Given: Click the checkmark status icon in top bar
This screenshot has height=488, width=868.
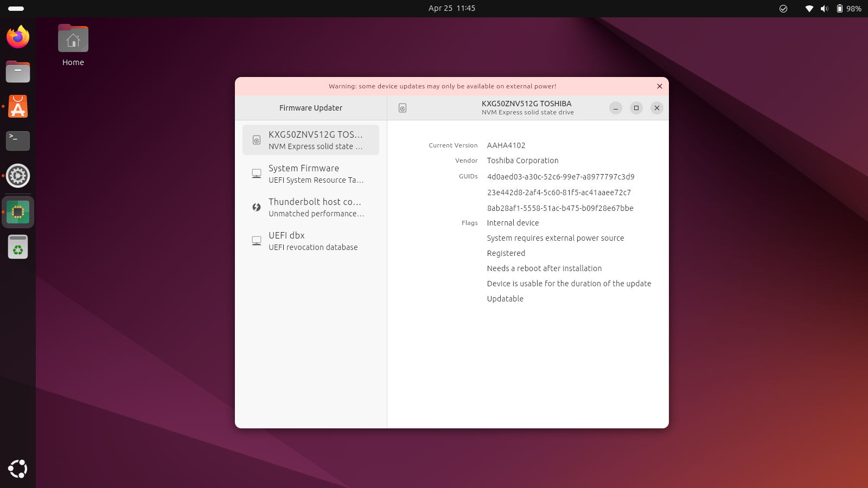Looking at the screenshot, I should (783, 9).
